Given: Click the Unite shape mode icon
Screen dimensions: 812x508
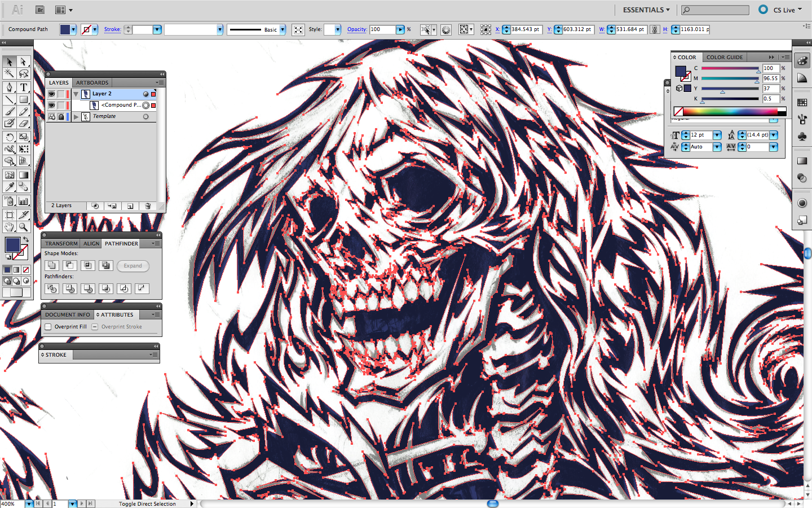Looking at the screenshot, I should pyautogui.click(x=52, y=265).
